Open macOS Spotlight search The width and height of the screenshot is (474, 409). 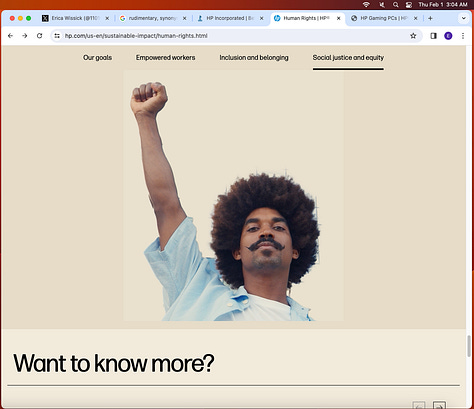pyautogui.click(x=395, y=5)
